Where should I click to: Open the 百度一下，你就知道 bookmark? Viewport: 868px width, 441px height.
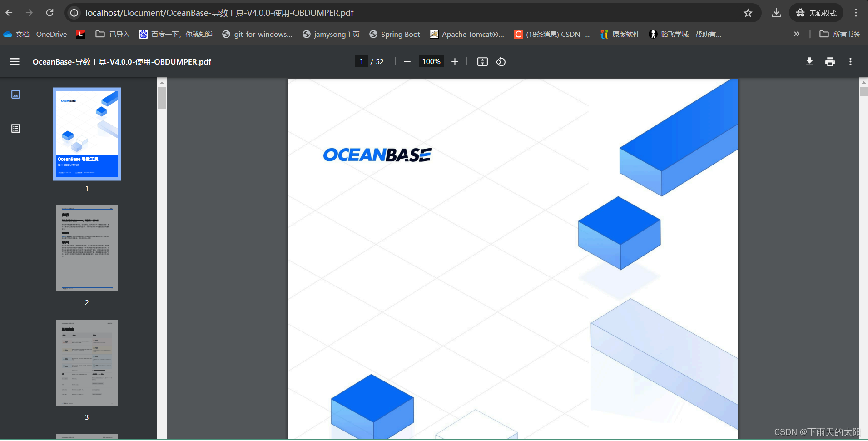point(176,34)
